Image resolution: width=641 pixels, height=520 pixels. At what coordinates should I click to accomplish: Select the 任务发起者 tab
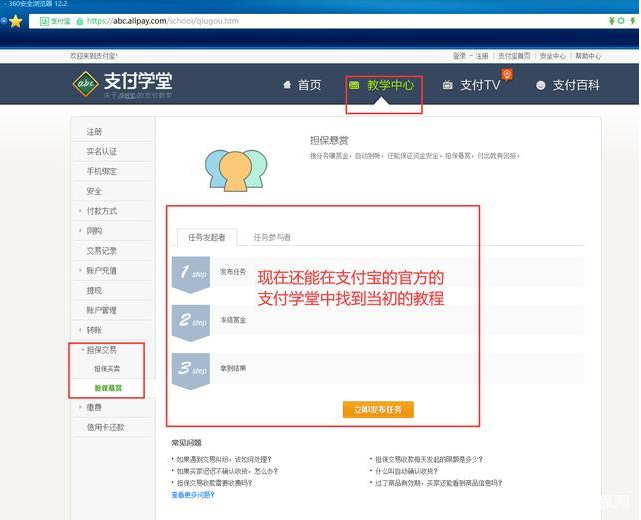pos(207,238)
